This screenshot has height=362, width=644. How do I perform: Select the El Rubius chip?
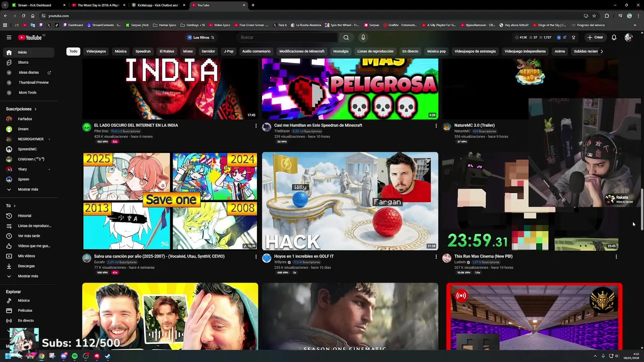(167, 51)
